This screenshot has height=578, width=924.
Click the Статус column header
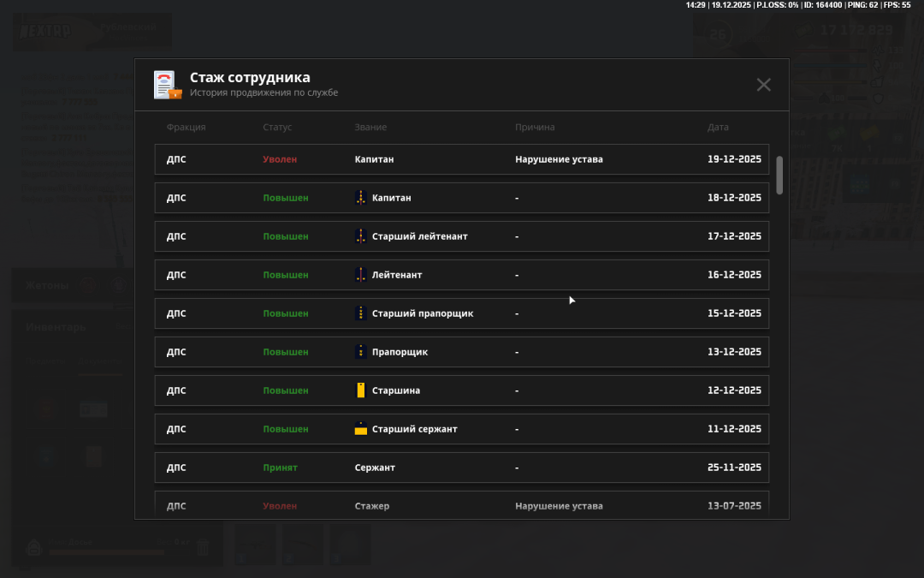(x=277, y=128)
